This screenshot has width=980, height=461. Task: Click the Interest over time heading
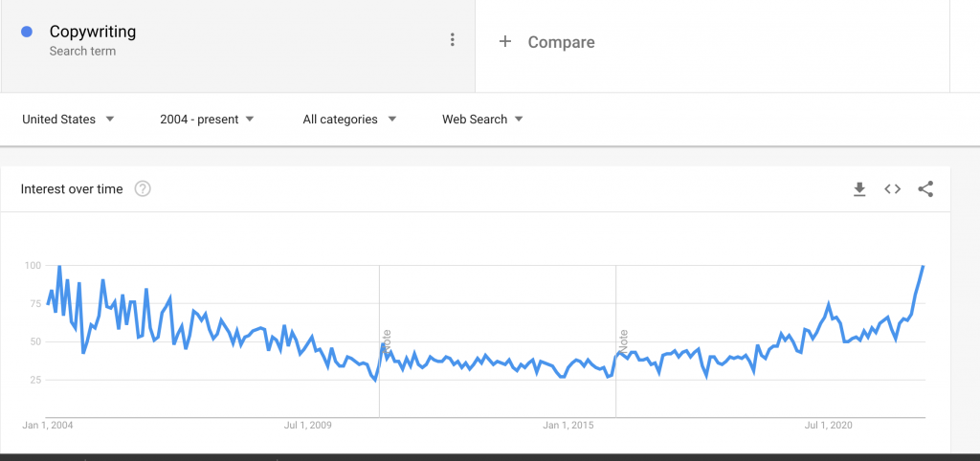[71, 189]
